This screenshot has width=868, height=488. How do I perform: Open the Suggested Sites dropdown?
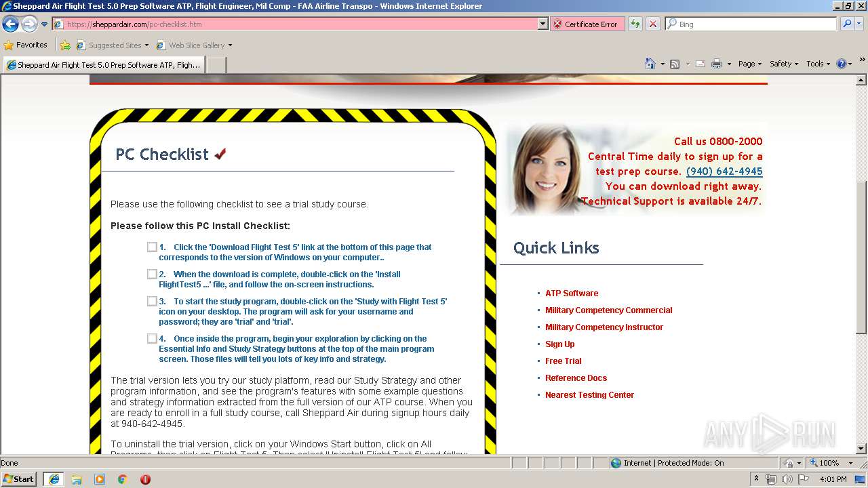(113, 45)
